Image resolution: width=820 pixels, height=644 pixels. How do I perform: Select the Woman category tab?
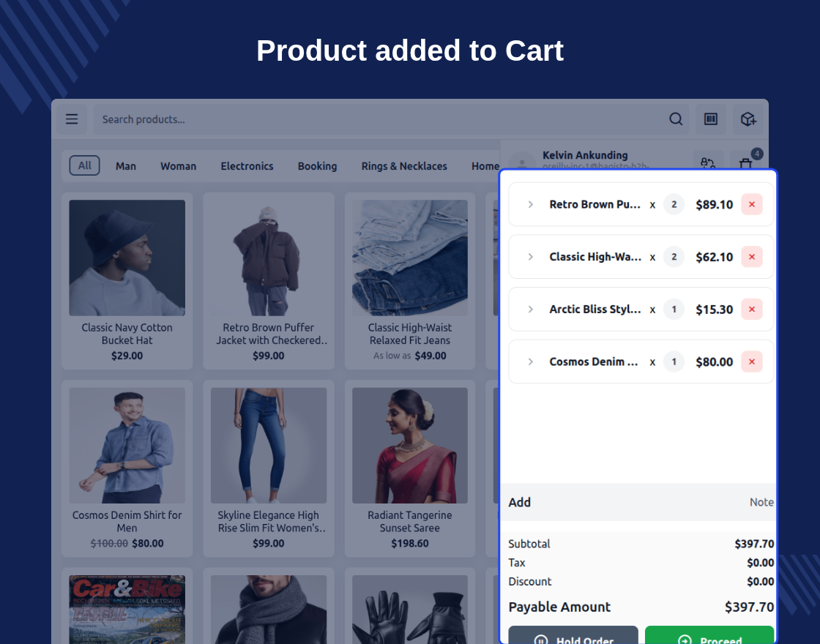pos(179,166)
